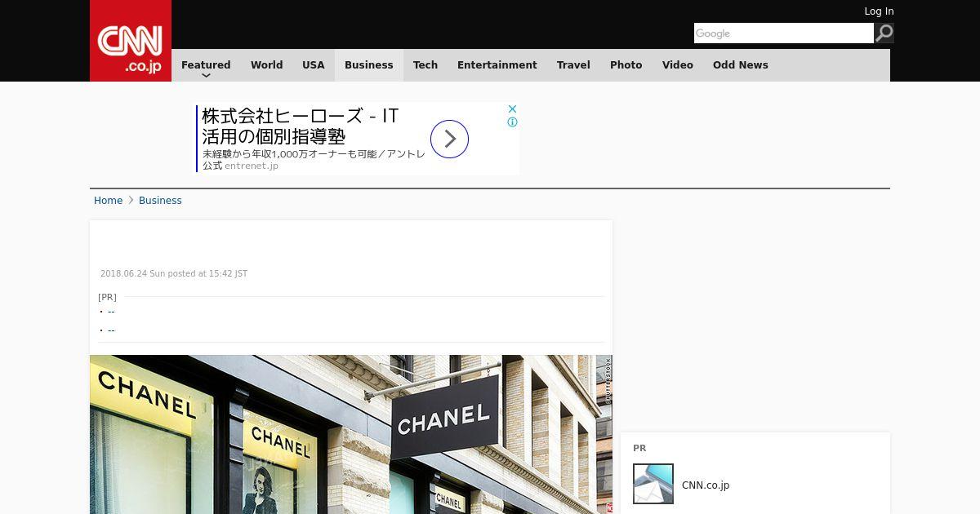Click the Business breadcrumb link
Image resolution: width=980 pixels, height=514 pixels.
[160, 201]
